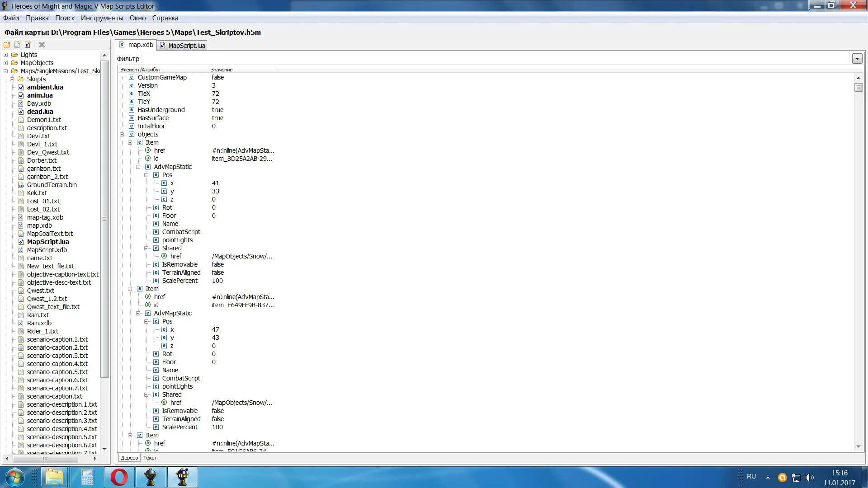Click the Day.xdb file icon

click(x=21, y=103)
